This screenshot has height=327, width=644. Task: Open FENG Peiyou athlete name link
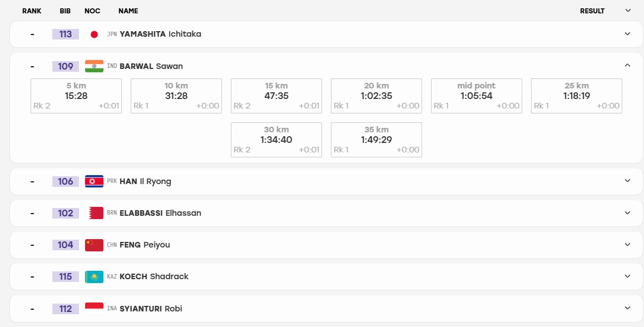pyautogui.click(x=145, y=245)
